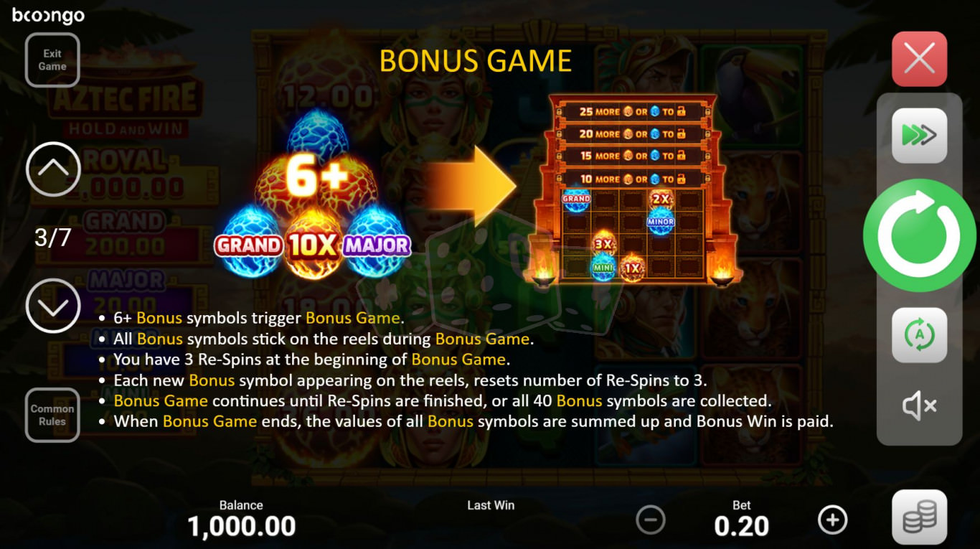The image size is (980, 549).
Task: Close the rules page with red X
Action: tap(919, 59)
